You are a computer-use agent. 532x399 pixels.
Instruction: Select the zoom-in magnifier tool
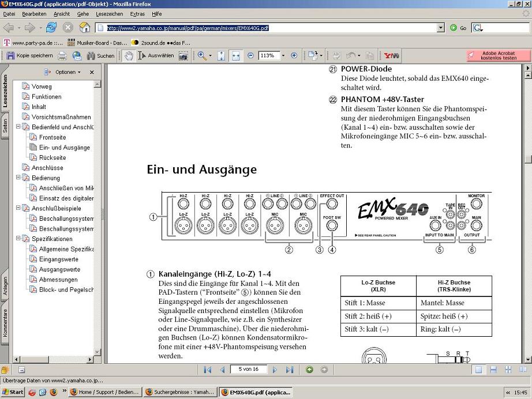click(x=202, y=55)
